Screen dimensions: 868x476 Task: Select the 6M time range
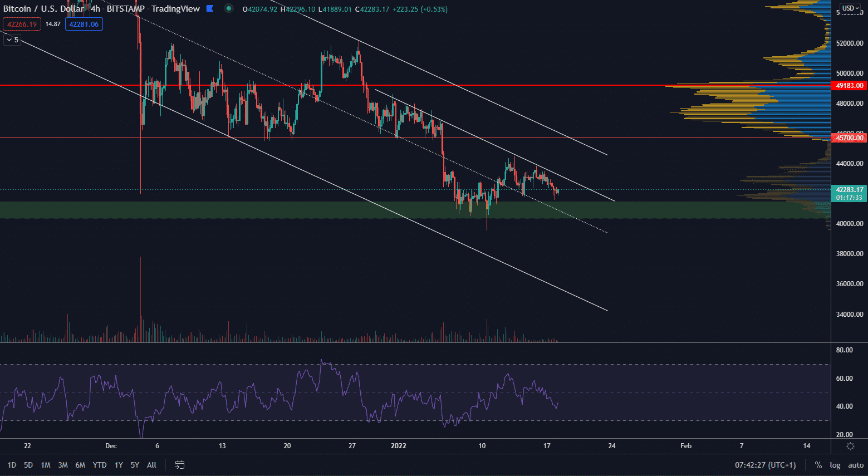(80, 465)
